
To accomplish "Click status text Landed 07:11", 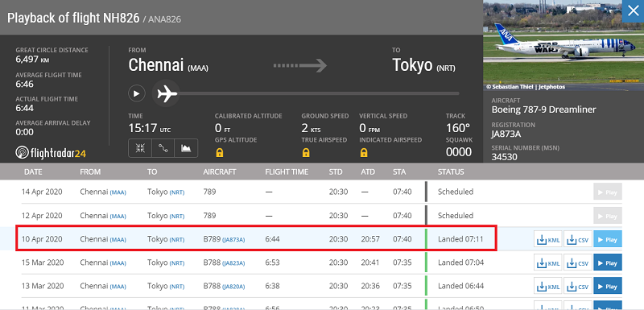I will click(x=460, y=239).
